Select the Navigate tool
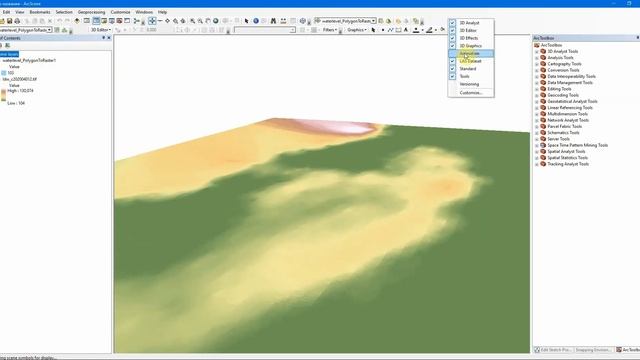 click(152, 21)
